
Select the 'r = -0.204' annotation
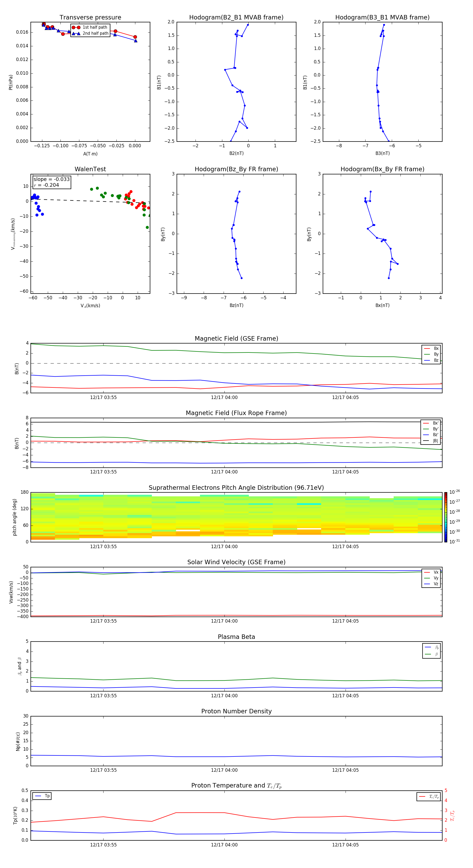47,185
